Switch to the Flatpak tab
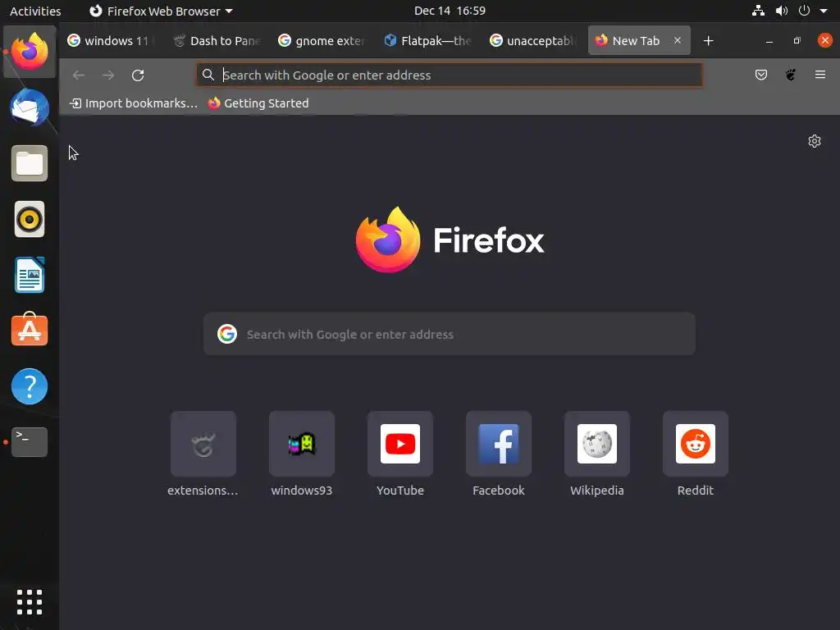The image size is (840, 630). (x=428, y=41)
